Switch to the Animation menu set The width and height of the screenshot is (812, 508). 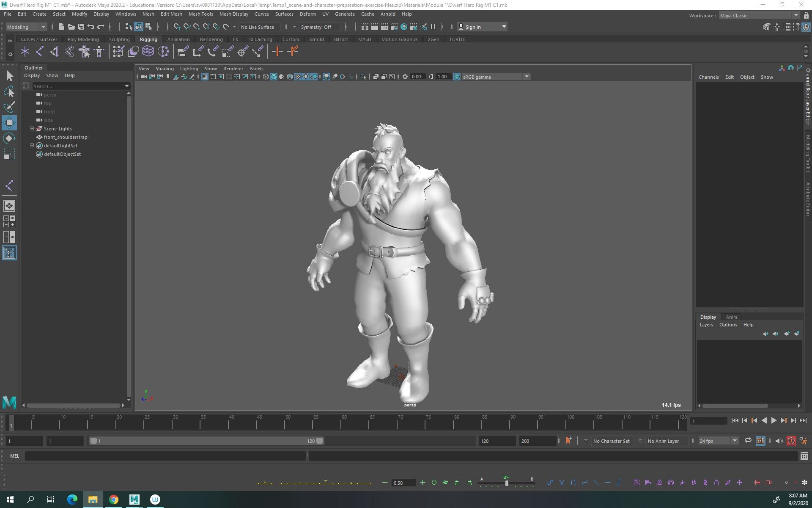[178, 39]
